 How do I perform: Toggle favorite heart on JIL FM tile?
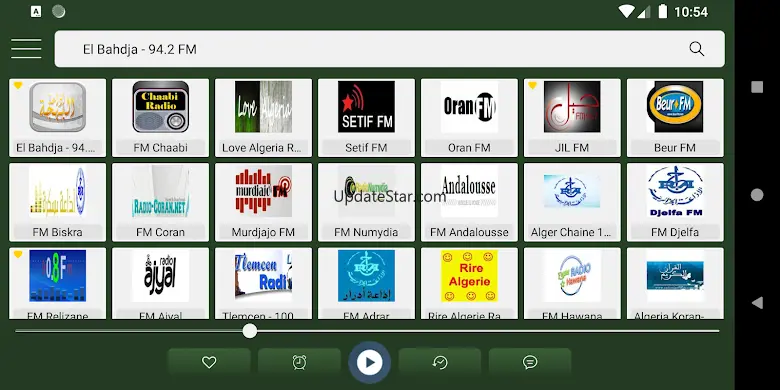tap(532, 86)
